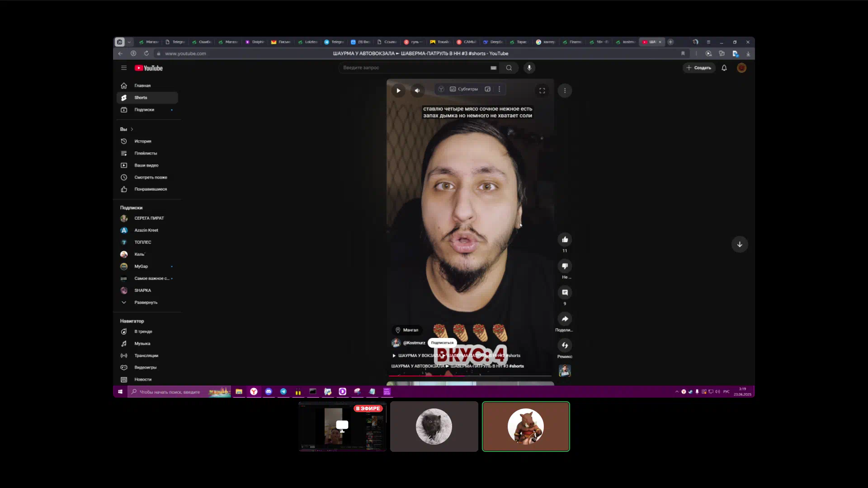Open the comments of the short
The width and height of the screenshot is (868, 488).
(565, 292)
